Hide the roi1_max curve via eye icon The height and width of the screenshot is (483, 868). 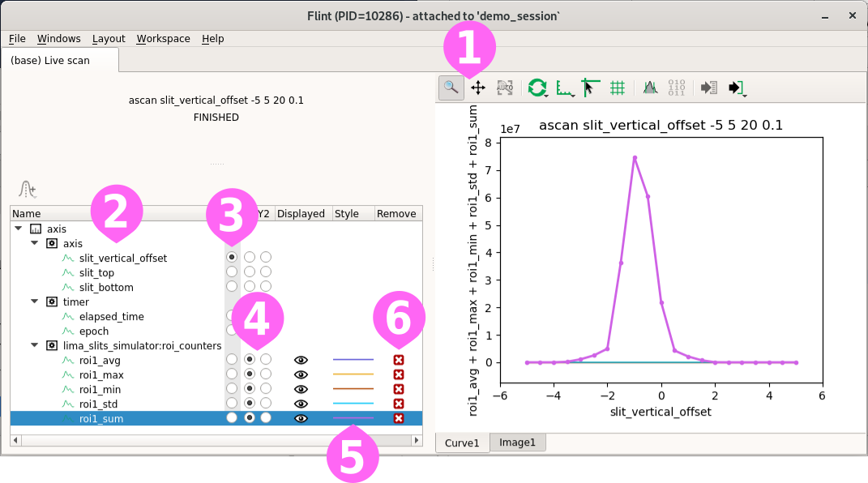(x=301, y=374)
